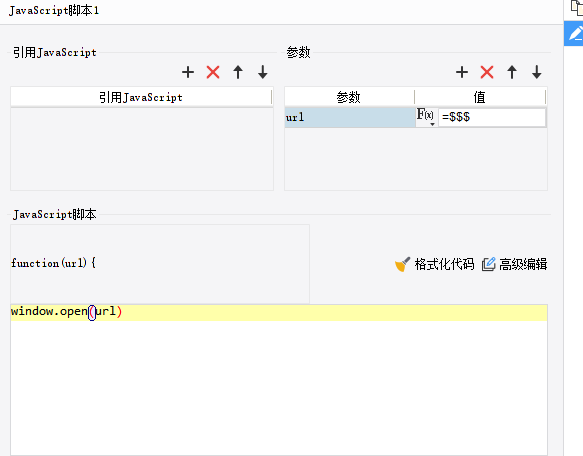Click the blue edit pencil sidebar icon

pyautogui.click(x=574, y=33)
